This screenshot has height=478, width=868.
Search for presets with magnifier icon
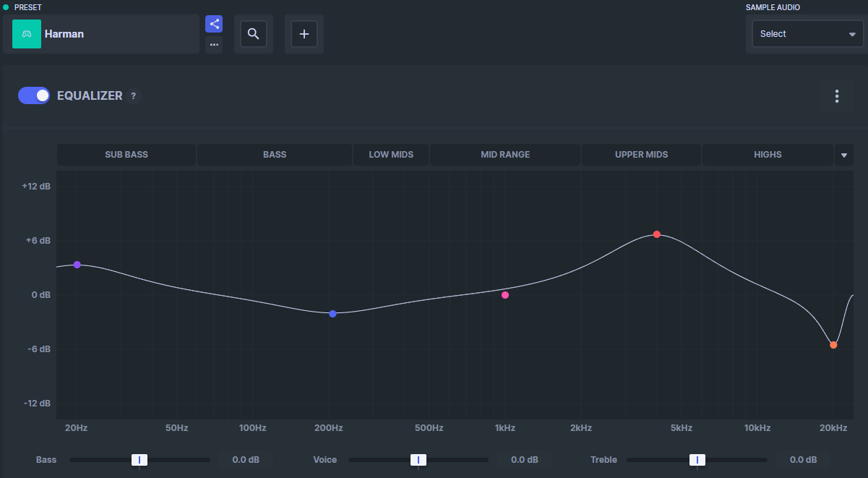254,34
